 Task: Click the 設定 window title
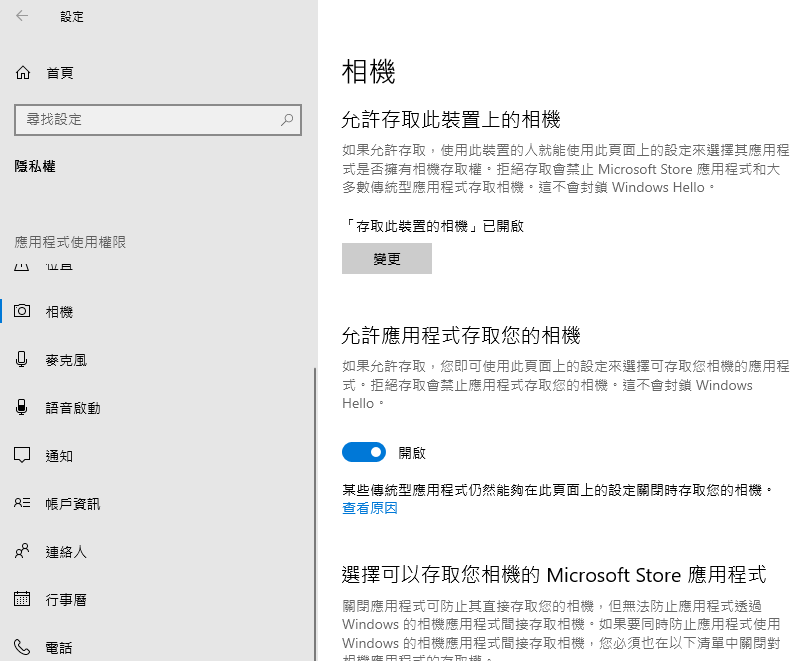72,17
